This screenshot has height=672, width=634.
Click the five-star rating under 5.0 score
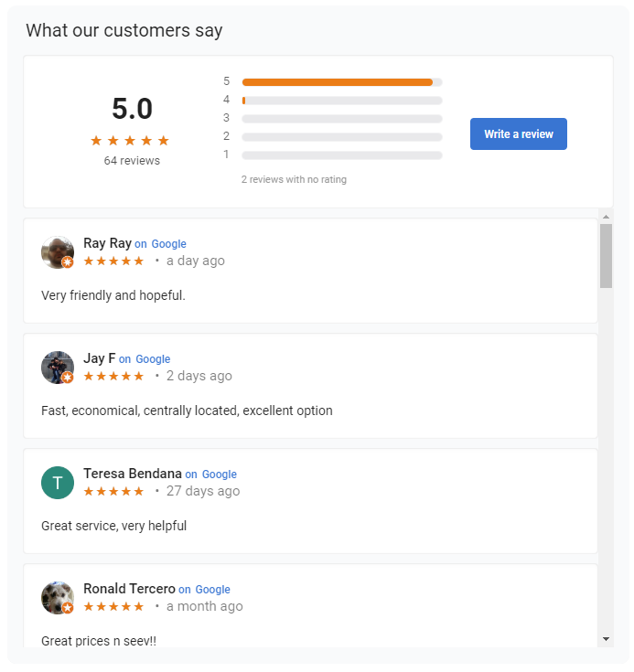pyautogui.click(x=130, y=141)
